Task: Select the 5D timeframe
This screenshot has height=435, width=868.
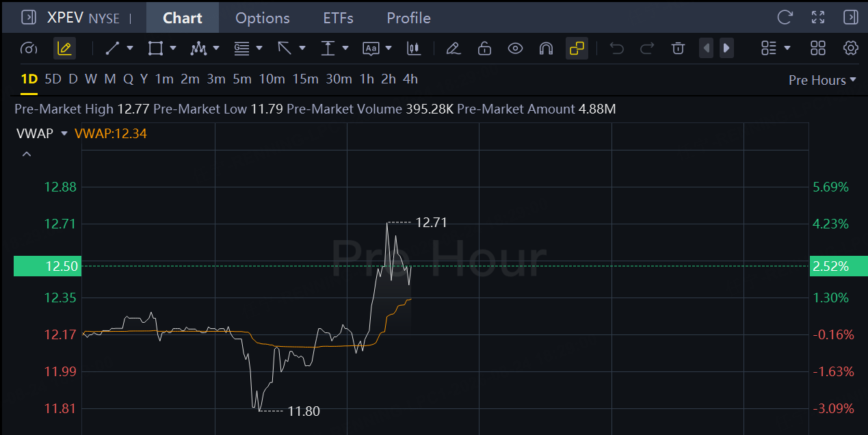Action: 53,79
